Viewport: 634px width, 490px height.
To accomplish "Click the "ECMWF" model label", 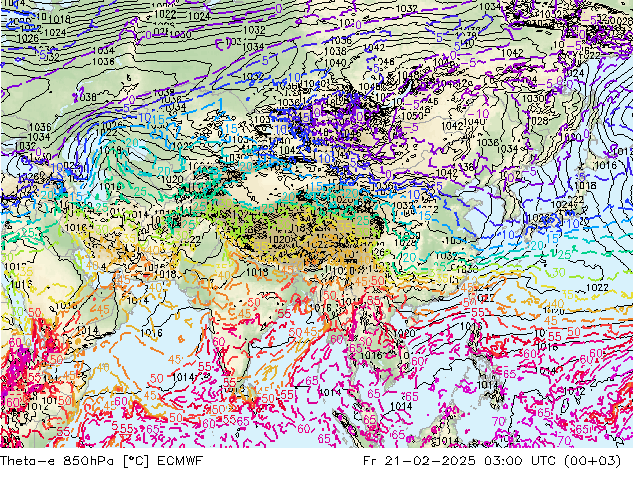I will 180,460.
